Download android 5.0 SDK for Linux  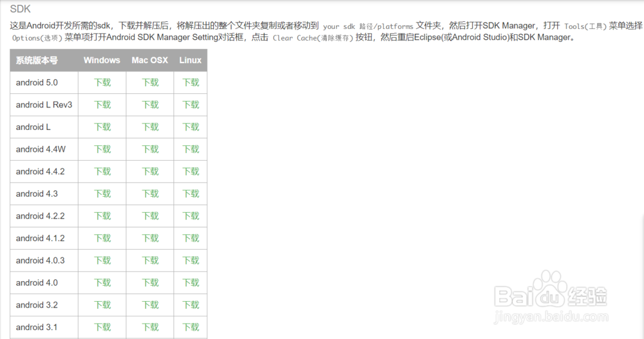click(191, 82)
